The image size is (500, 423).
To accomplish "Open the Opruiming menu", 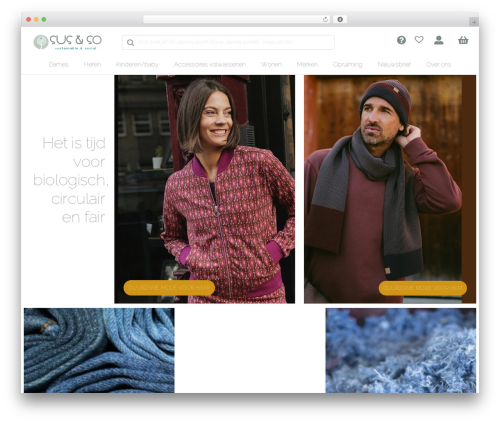I will 347,64.
